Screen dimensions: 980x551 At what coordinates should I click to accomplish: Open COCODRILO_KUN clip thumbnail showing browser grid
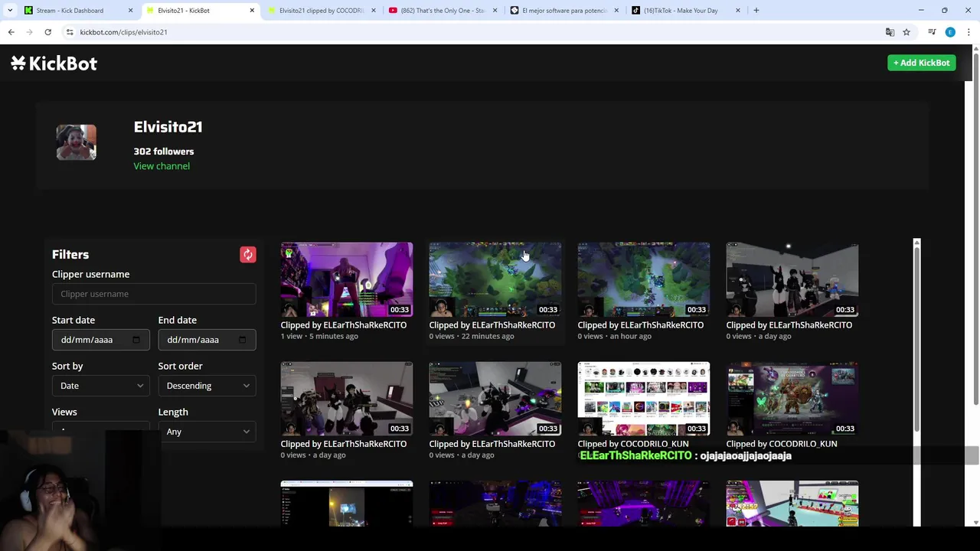coord(643,399)
